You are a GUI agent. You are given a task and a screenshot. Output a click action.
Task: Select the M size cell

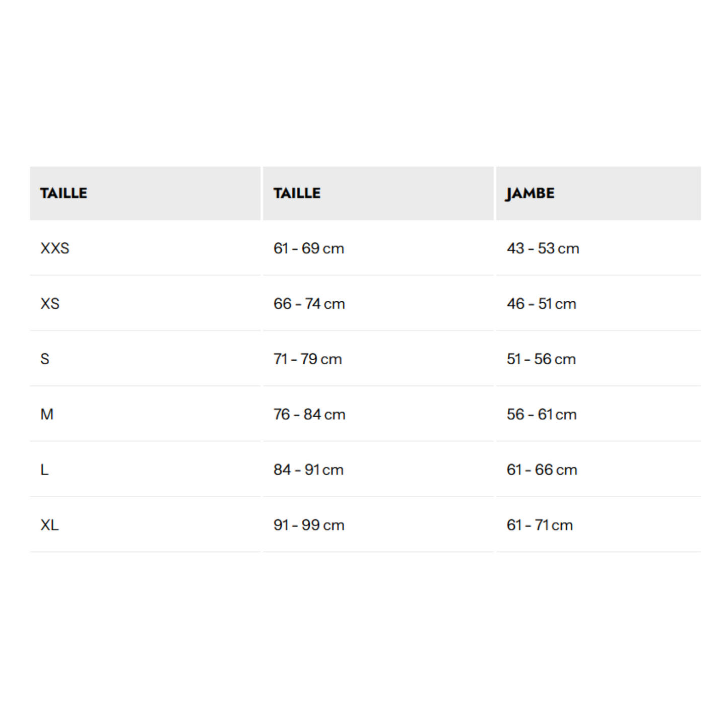tap(47, 415)
